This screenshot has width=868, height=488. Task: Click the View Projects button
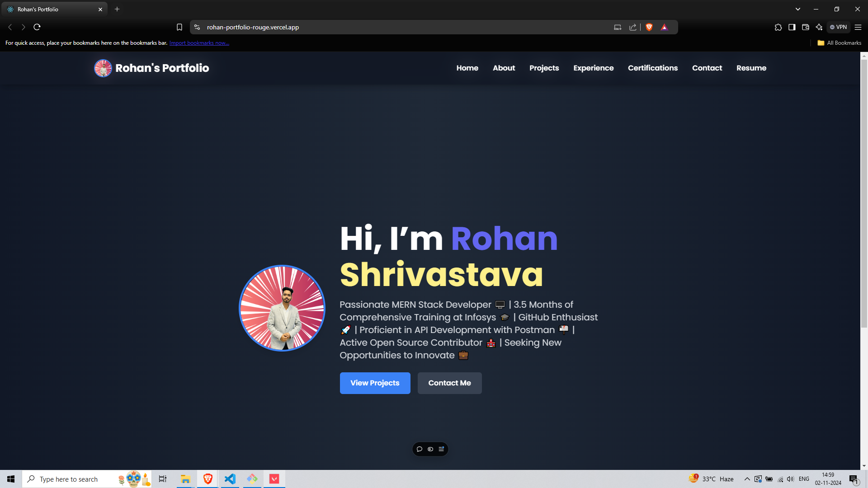[x=375, y=383]
